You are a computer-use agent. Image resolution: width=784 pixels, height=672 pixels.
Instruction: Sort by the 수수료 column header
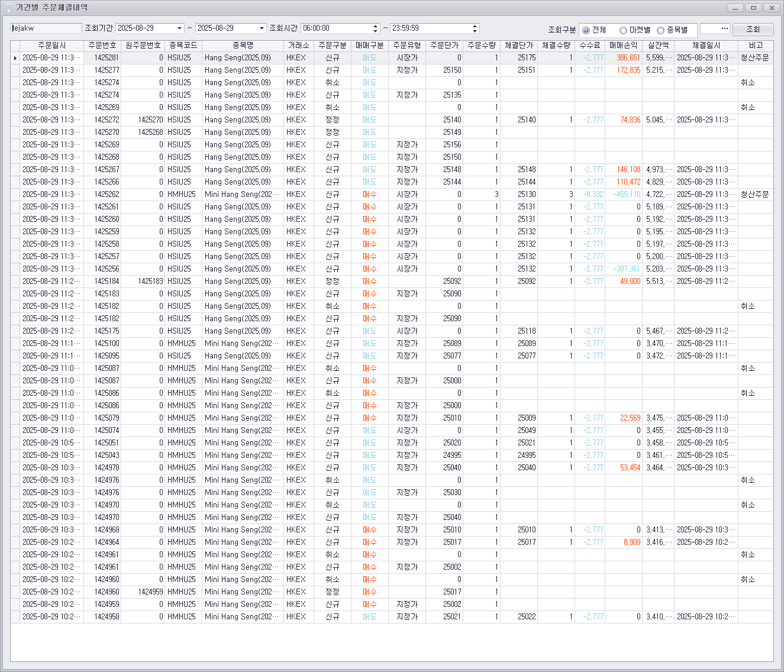click(x=590, y=46)
